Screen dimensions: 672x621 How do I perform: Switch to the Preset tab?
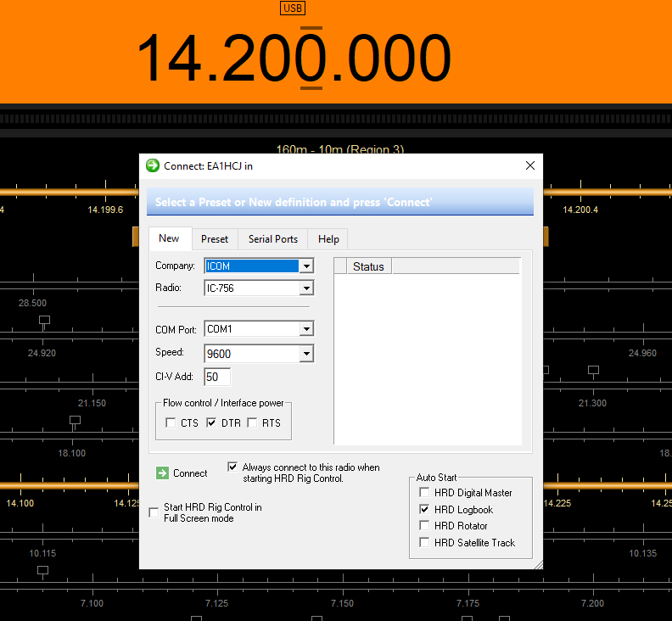215,239
